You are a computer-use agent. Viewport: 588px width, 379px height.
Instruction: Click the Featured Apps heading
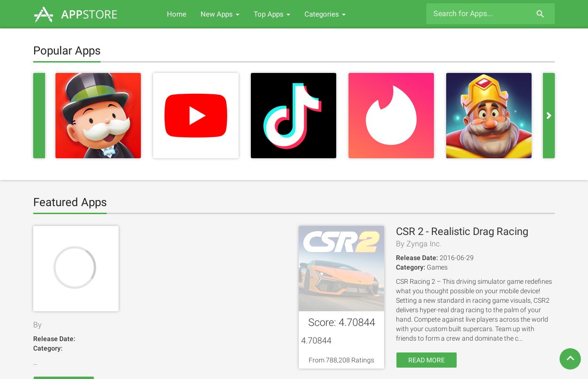pos(70,202)
